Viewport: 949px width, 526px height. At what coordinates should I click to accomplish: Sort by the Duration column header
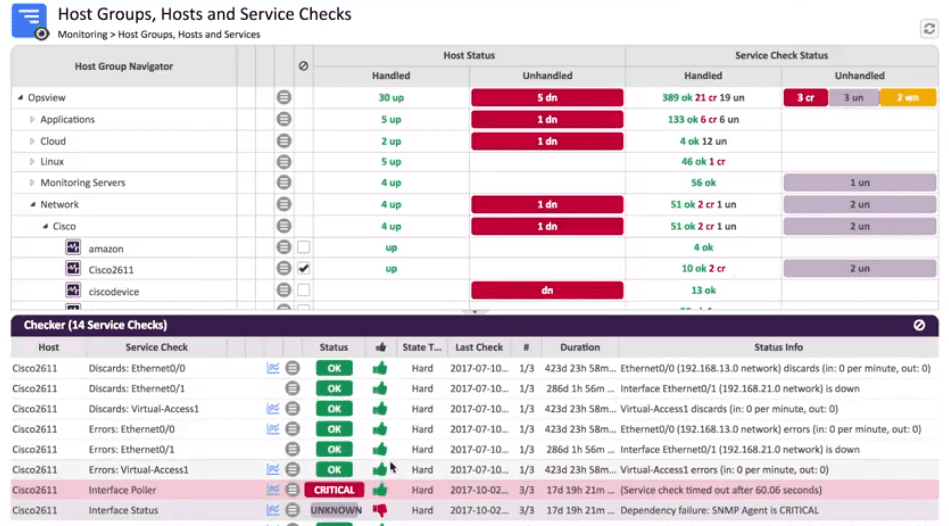[x=580, y=347]
